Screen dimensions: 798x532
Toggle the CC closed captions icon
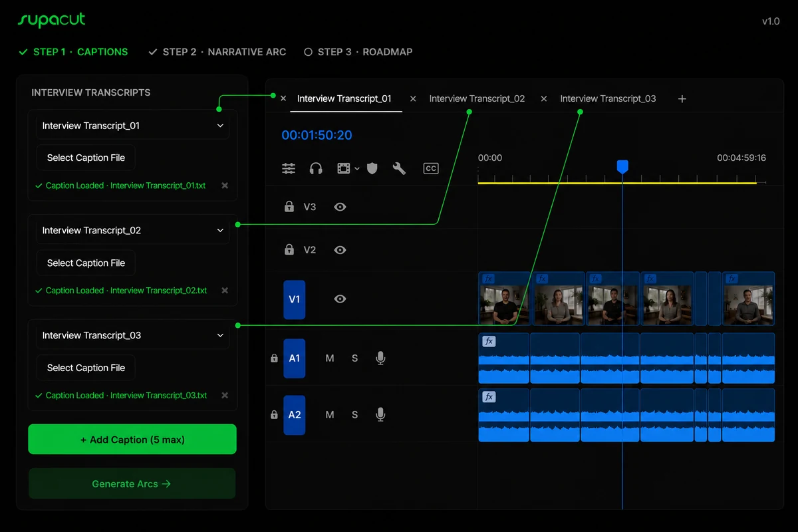431,168
